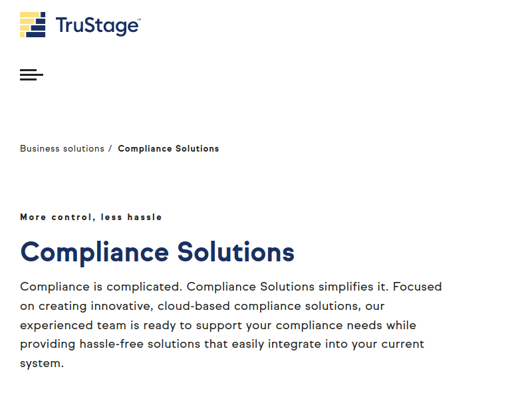Screen dimensions: 532x399
Task: Click the word "simplifies" in the paragraph
Action: [x=346, y=287]
